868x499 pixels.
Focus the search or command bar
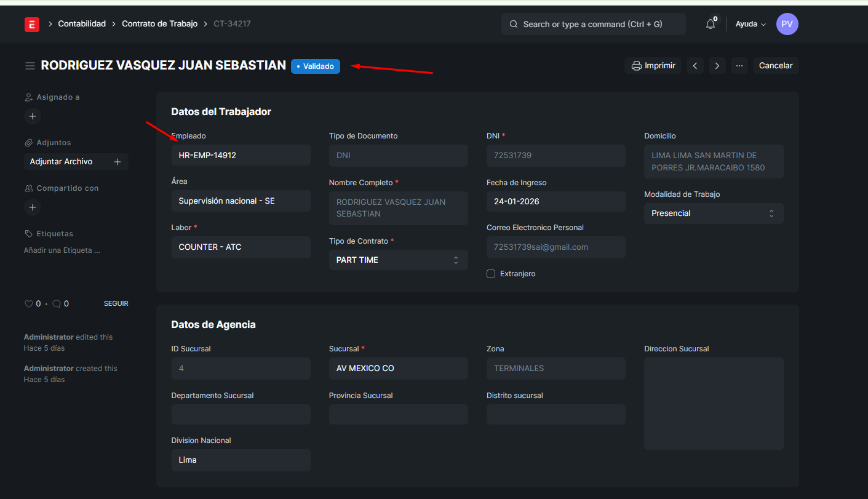point(593,24)
